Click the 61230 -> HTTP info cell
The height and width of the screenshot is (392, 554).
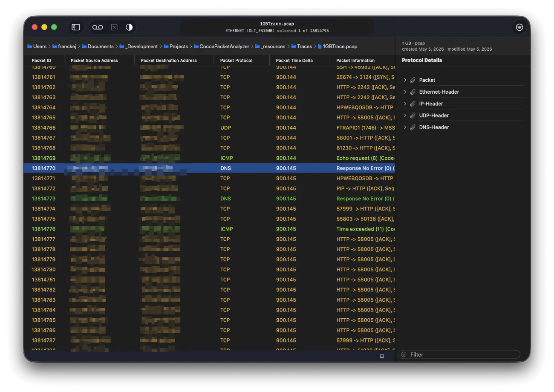[366, 148]
